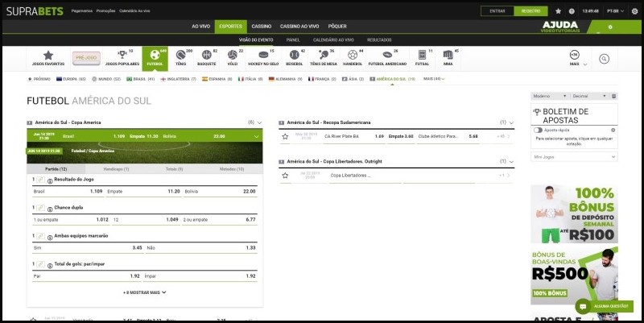
Task: Click link icon beside Total de gols
Action: (40, 264)
